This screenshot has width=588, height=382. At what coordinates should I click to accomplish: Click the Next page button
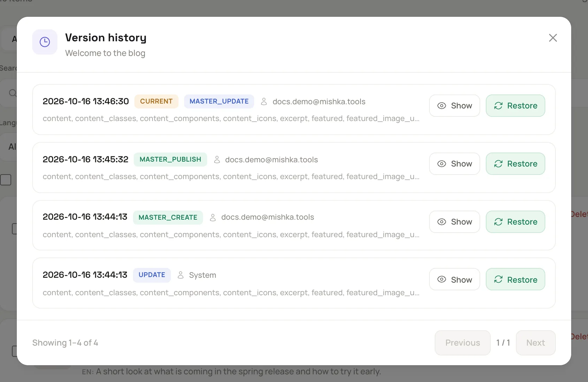point(536,343)
